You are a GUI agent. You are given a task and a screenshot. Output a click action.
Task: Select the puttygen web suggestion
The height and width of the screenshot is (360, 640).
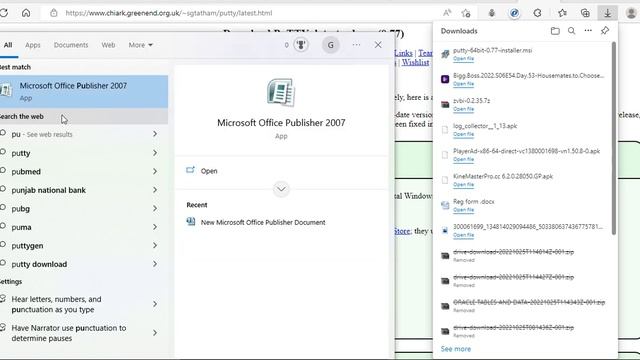coord(27,246)
